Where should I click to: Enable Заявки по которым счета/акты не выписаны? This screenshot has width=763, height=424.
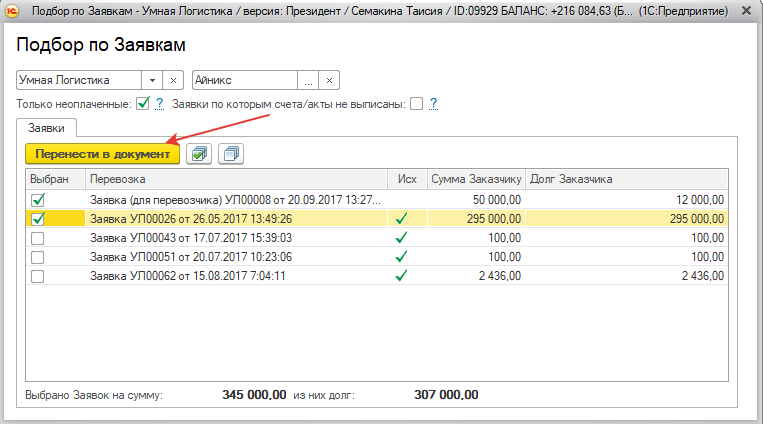point(417,104)
